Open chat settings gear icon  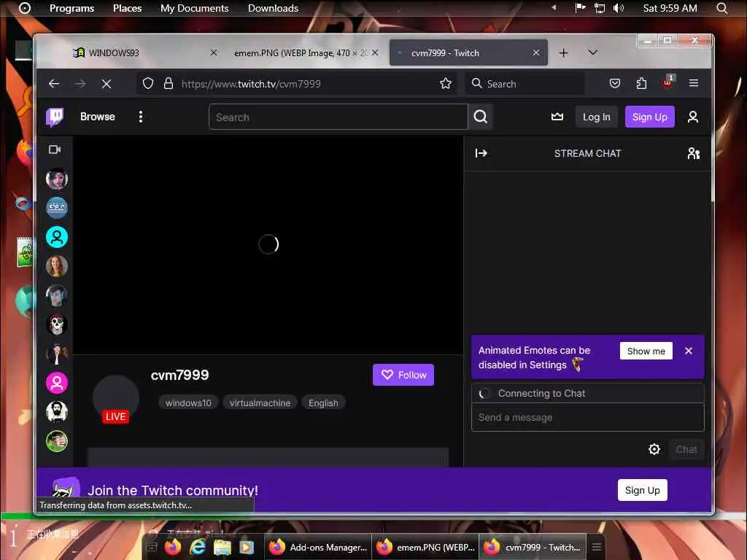(654, 449)
